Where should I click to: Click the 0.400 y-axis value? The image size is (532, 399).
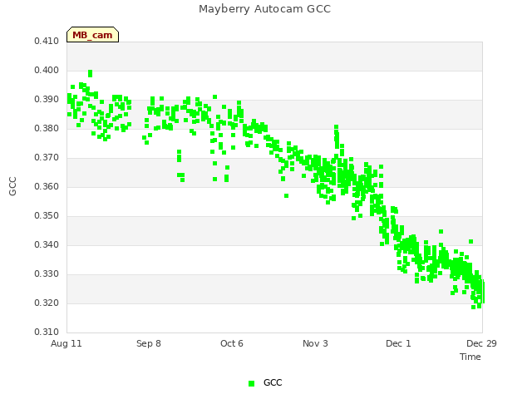[47, 70]
